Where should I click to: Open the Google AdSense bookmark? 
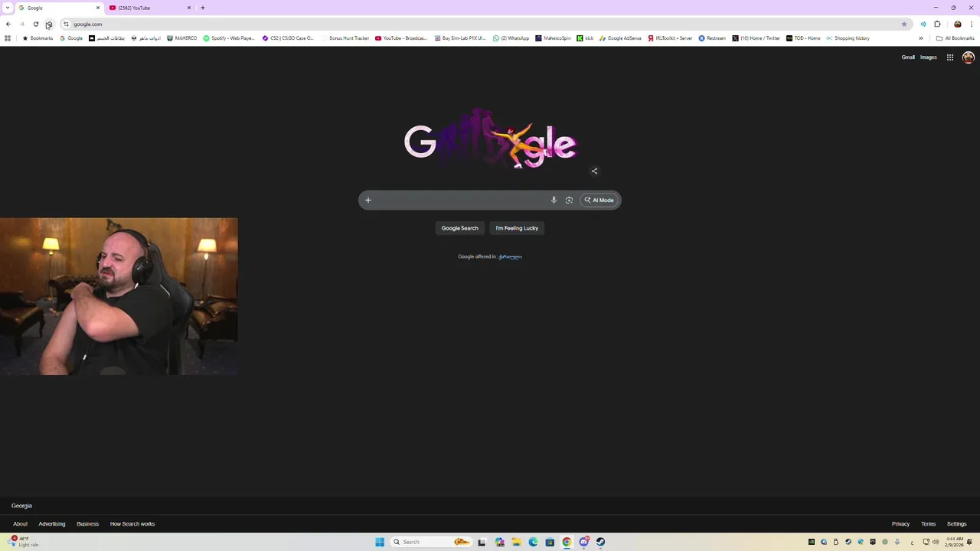[x=620, y=38]
